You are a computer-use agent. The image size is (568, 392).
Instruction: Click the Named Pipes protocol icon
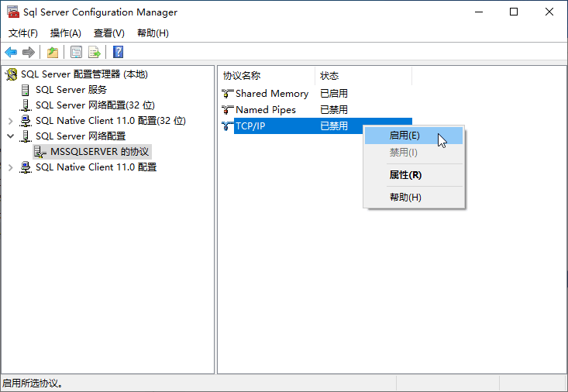(227, 110)
